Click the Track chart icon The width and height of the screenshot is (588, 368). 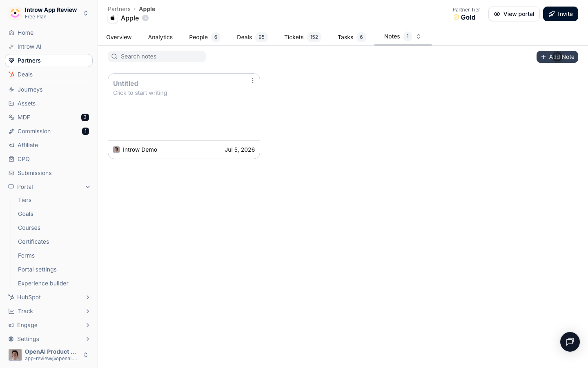point(11,311)
